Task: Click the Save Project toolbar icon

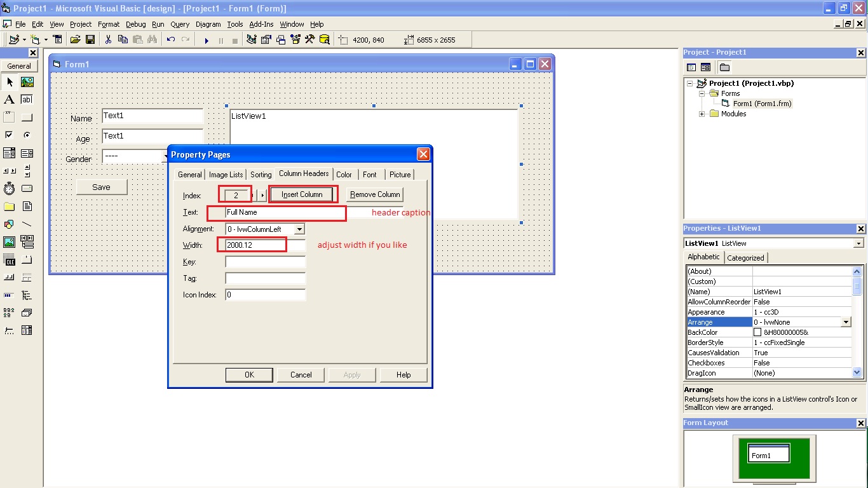Action: click(x=91, y=39)
